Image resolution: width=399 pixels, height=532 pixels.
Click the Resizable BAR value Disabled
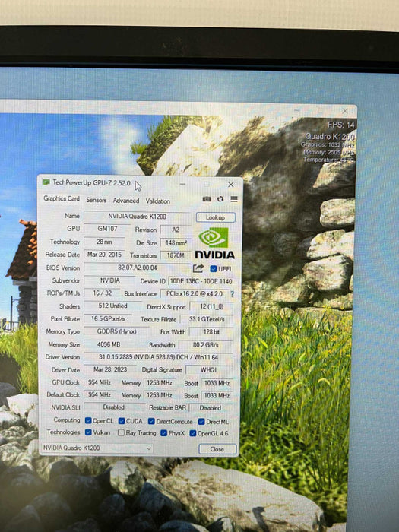coord(211,408)
